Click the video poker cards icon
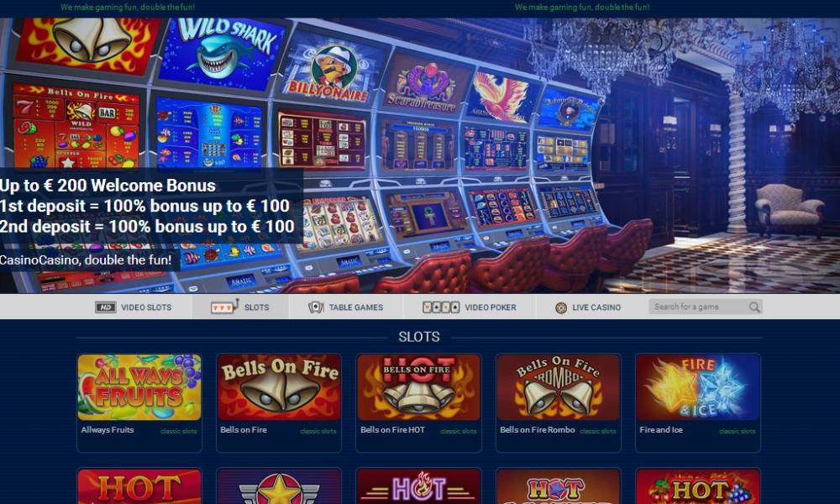The height and width of the screenshot is (504, 840). click(x=440, y=307)
